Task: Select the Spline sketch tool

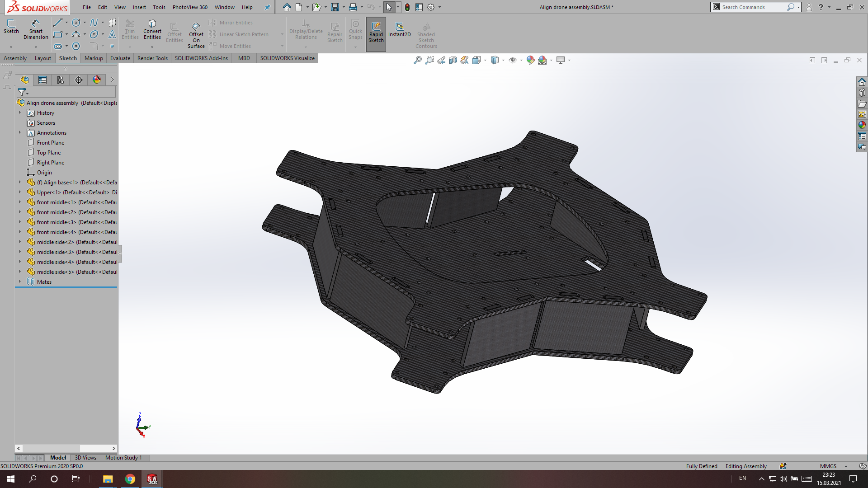Action: click(x=94, y=23)
